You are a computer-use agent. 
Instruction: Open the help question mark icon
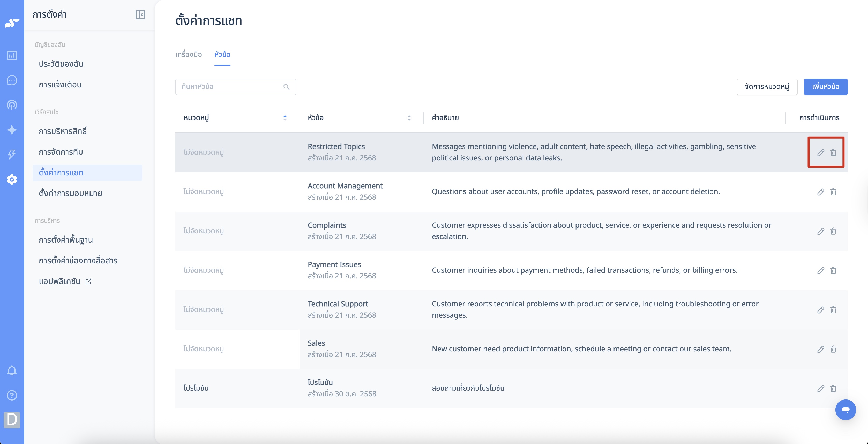click(x=12, y=395)
